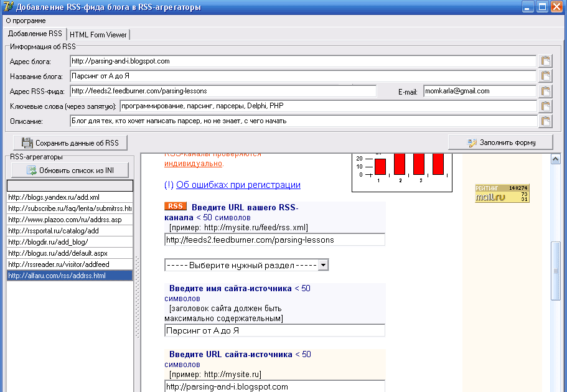Click into the 'Название блога' field
567x392 pixels.
(302, 76)
